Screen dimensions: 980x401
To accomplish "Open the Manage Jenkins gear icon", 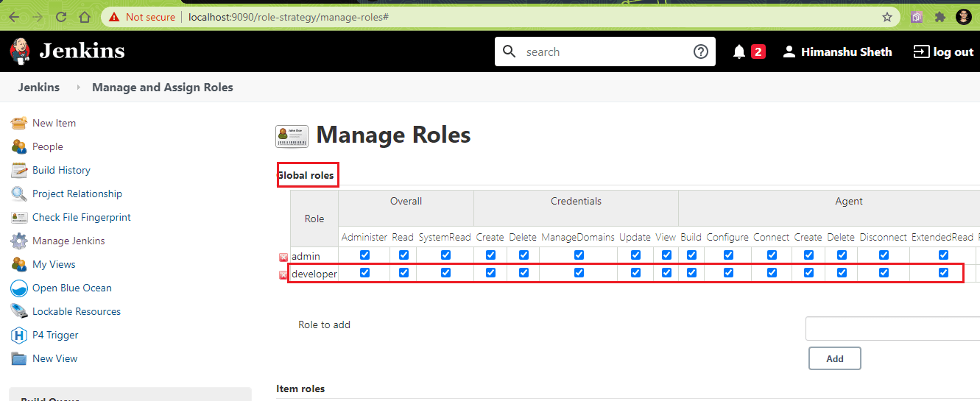I will (19, 241).
